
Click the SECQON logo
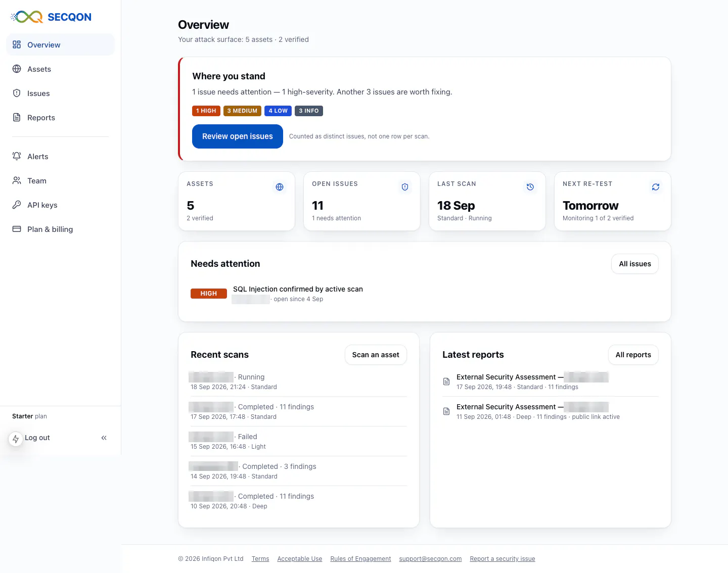(51, 17)
